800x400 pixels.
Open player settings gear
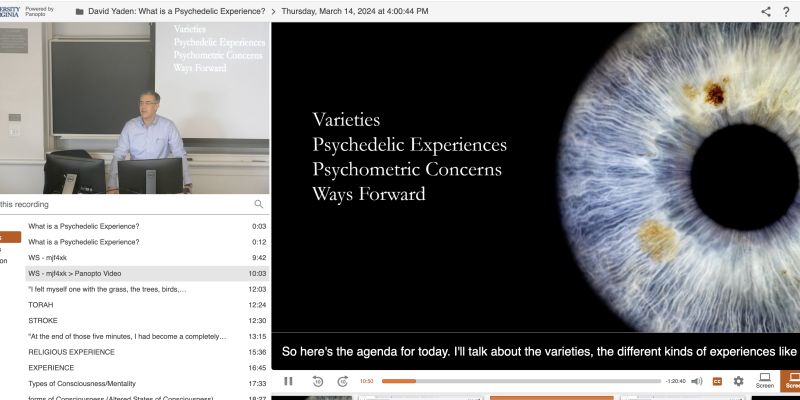738,381
